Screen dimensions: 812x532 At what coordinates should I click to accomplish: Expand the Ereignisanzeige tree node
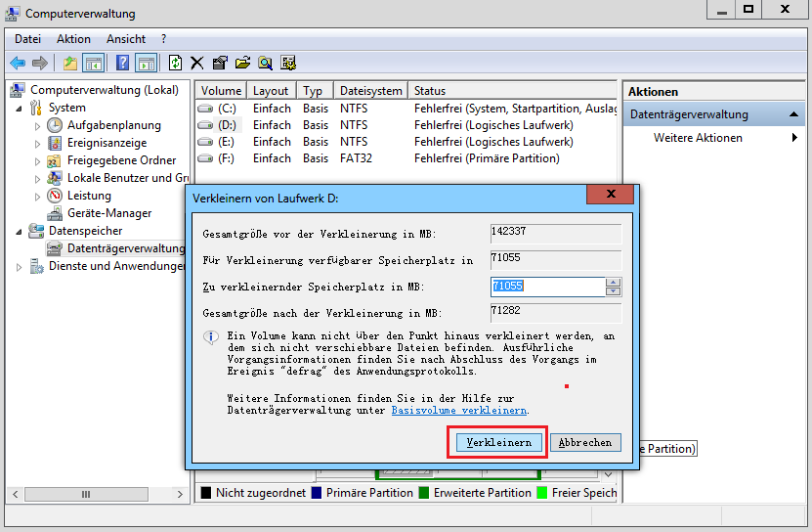(x=37, y=144)
